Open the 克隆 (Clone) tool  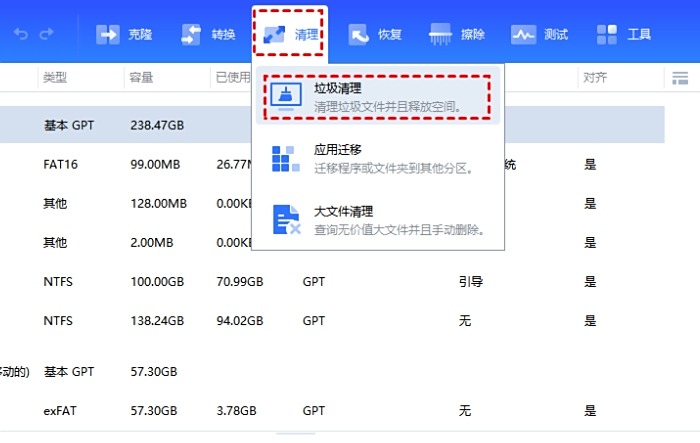[x=125, y=35]
